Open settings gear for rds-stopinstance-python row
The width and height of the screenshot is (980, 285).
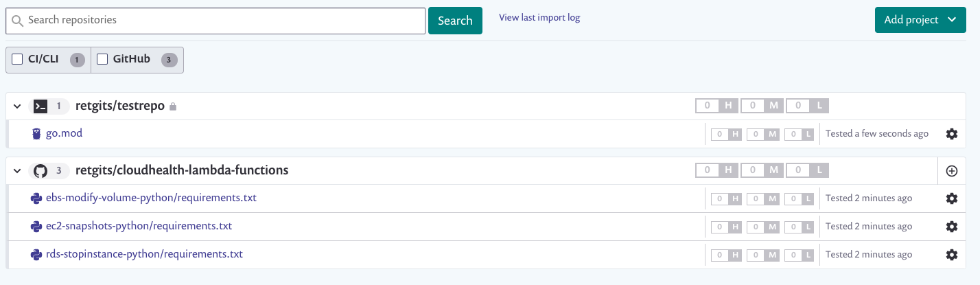coord(952,255)
